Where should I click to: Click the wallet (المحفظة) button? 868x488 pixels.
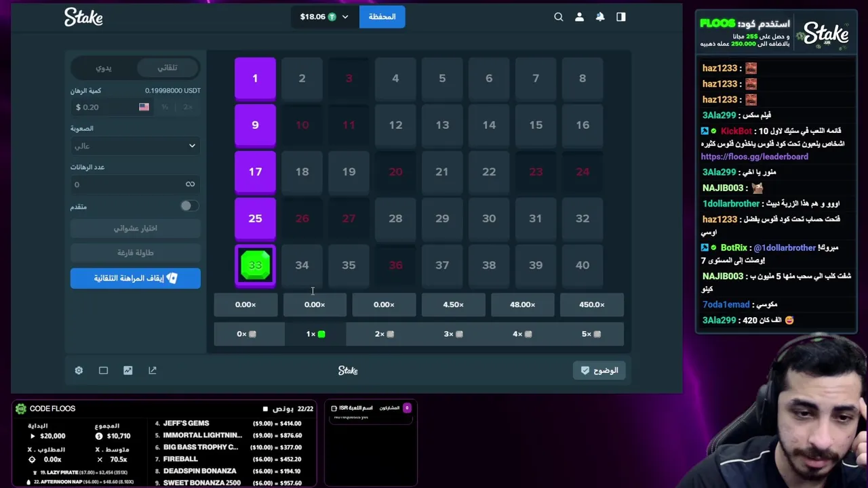pos(382,17)
